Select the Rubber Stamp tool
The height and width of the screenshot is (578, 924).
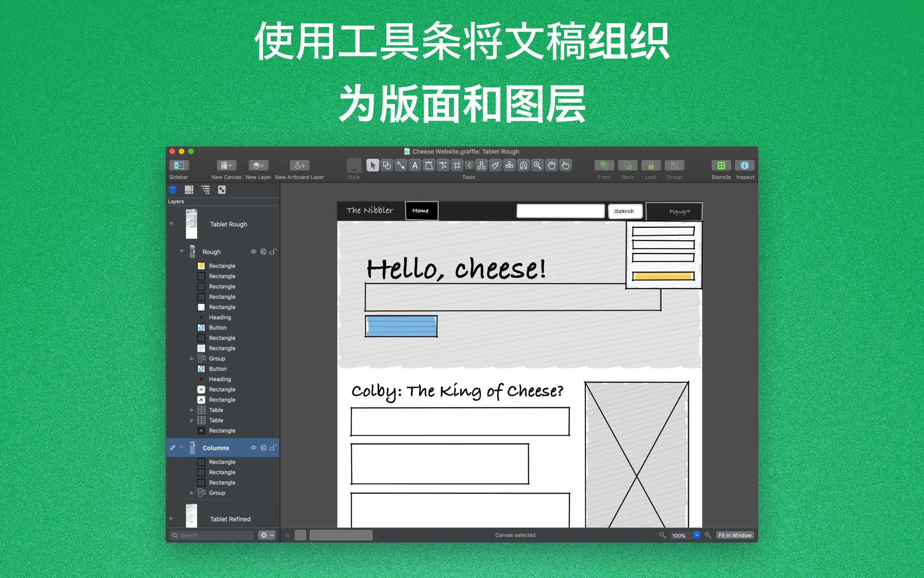click(x=509, y=165)
